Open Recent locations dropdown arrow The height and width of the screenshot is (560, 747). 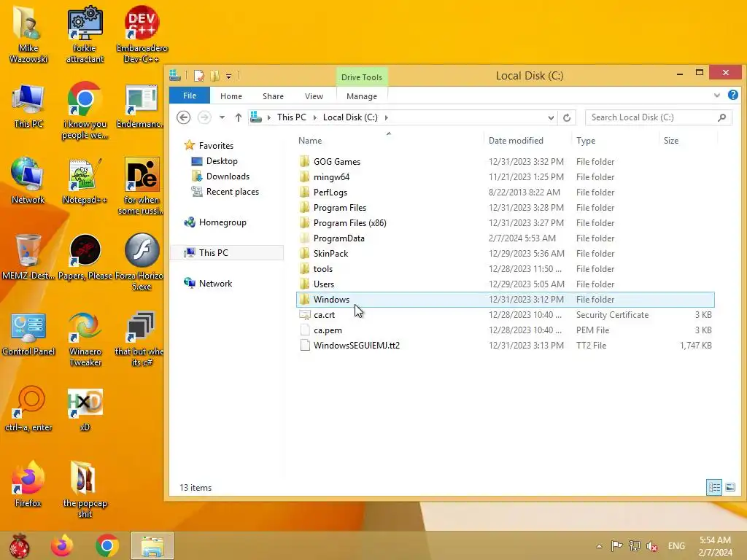[x=222, y=117]
